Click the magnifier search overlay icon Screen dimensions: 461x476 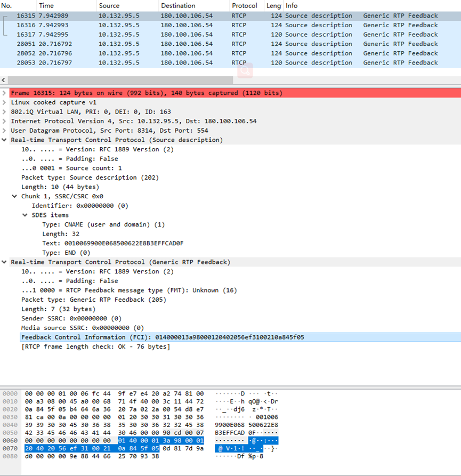(245, 70)
